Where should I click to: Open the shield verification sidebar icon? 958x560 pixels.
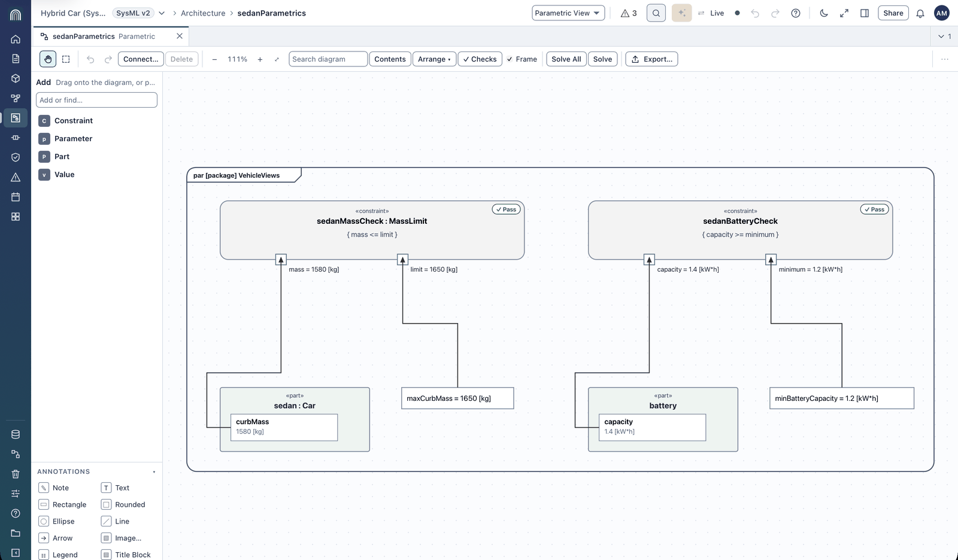tap(16, 157)
